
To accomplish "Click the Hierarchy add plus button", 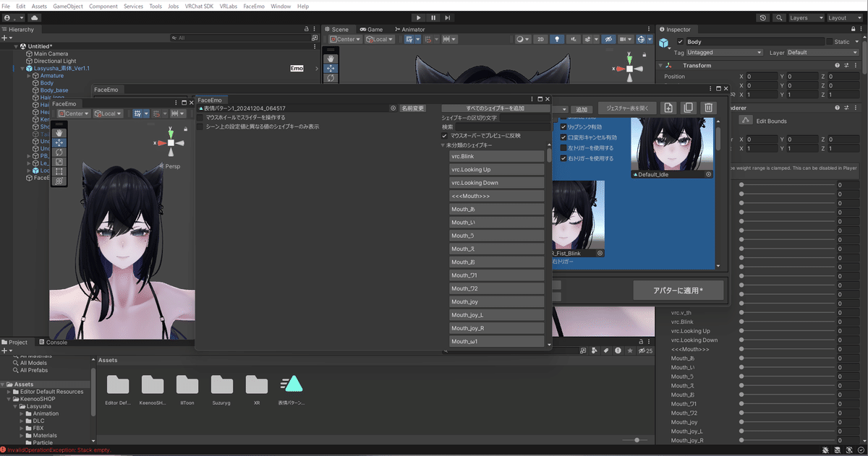I will pos(6,38).
